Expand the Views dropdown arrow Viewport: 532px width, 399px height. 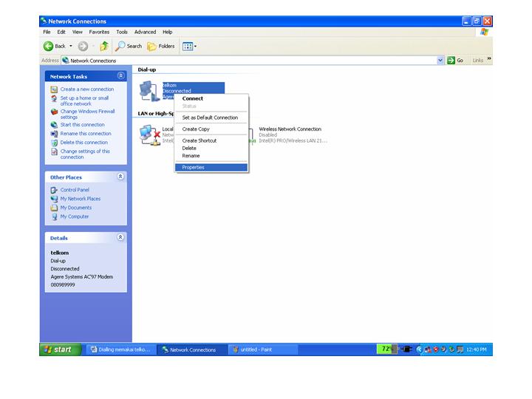[195, 46]
